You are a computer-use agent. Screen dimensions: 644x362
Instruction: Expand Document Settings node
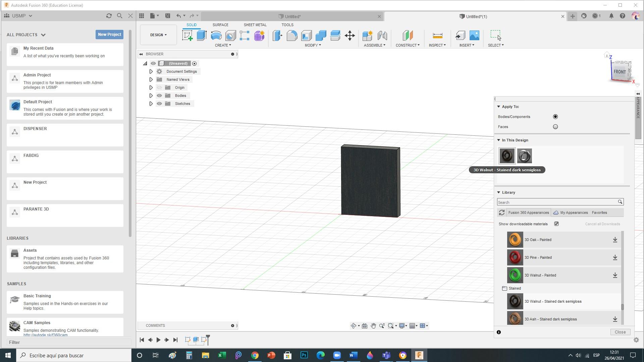151,71
